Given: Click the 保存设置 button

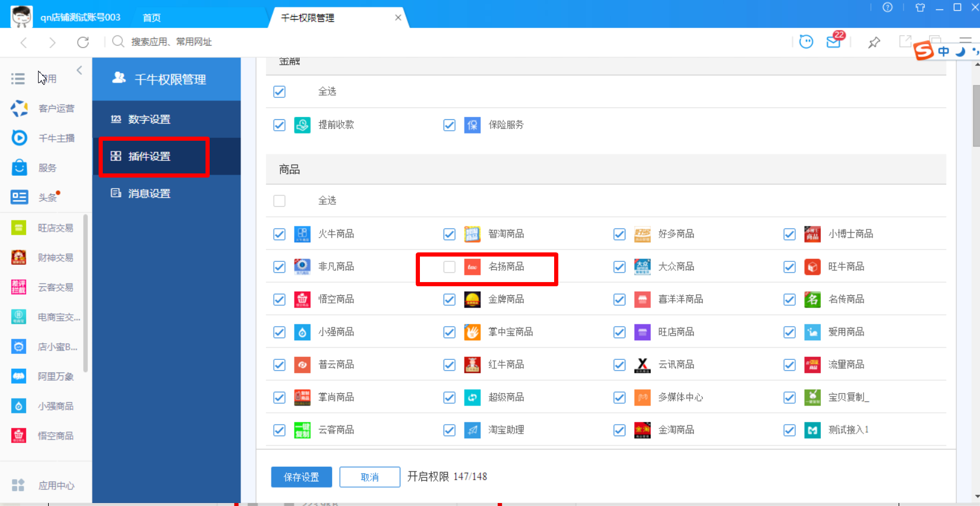Looking at the screenshot, I should (x=301, y=477).
